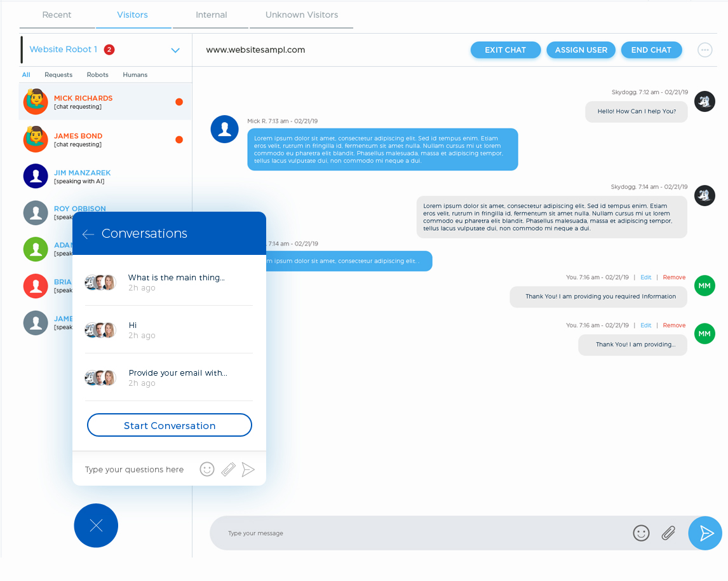Click the Start Conversation button
The height and width of the screenshot is (581, 728).
click(x=170, y=425)
